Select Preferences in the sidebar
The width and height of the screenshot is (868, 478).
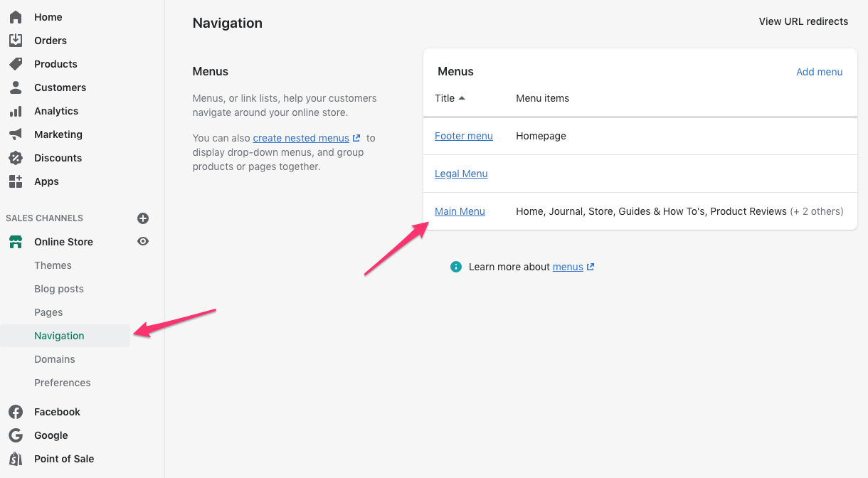point(63,382)
